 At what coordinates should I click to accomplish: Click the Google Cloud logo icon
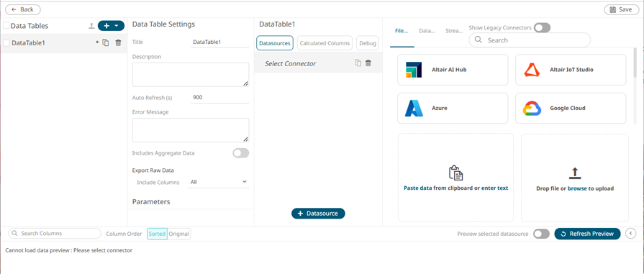(x=532, y=109)
